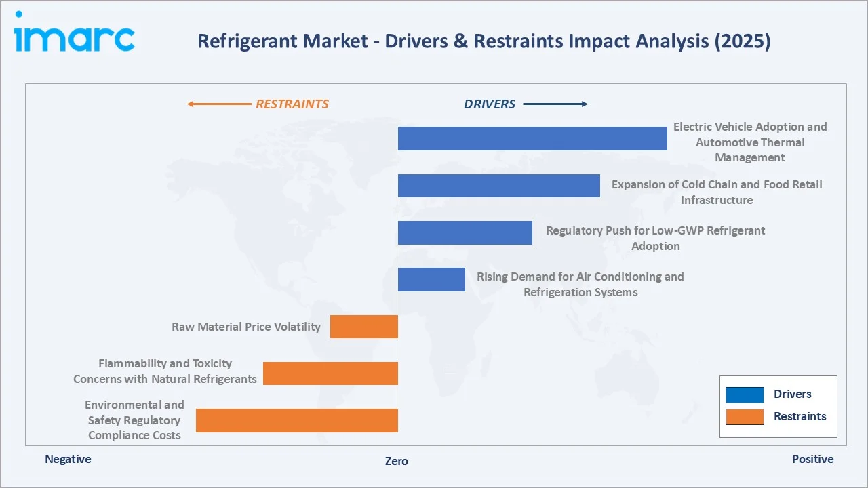The width and height of the screenshot is (868, 488).
Task: Click the Drivers legend text
Action: click(792, 394)
